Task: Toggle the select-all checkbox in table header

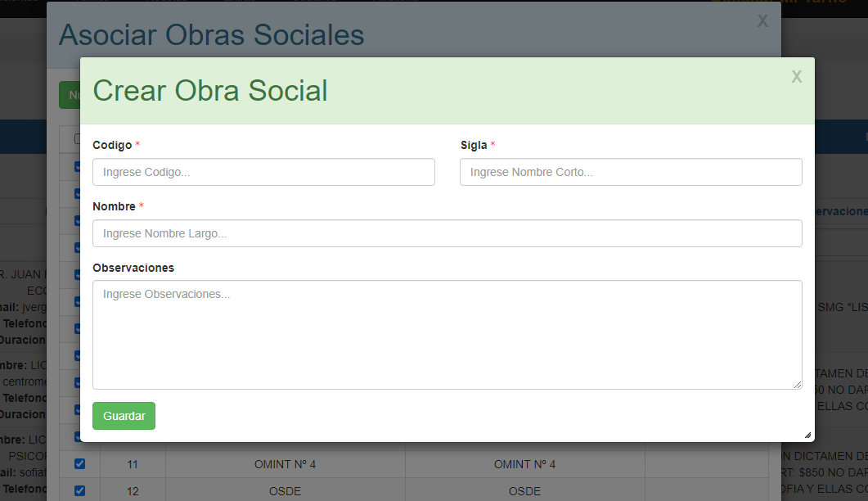Action: click(x=76, y=138)
